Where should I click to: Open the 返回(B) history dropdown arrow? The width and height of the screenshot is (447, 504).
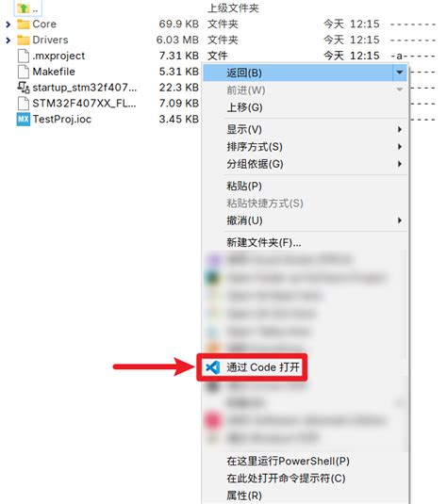tap(400, 73)
